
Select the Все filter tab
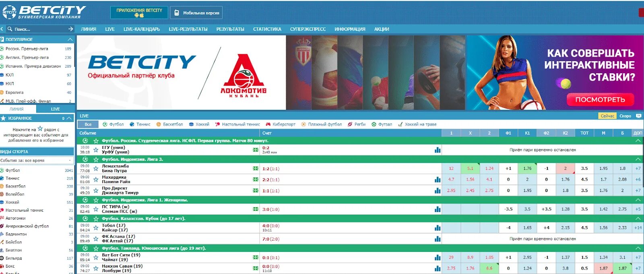point(88,124)
